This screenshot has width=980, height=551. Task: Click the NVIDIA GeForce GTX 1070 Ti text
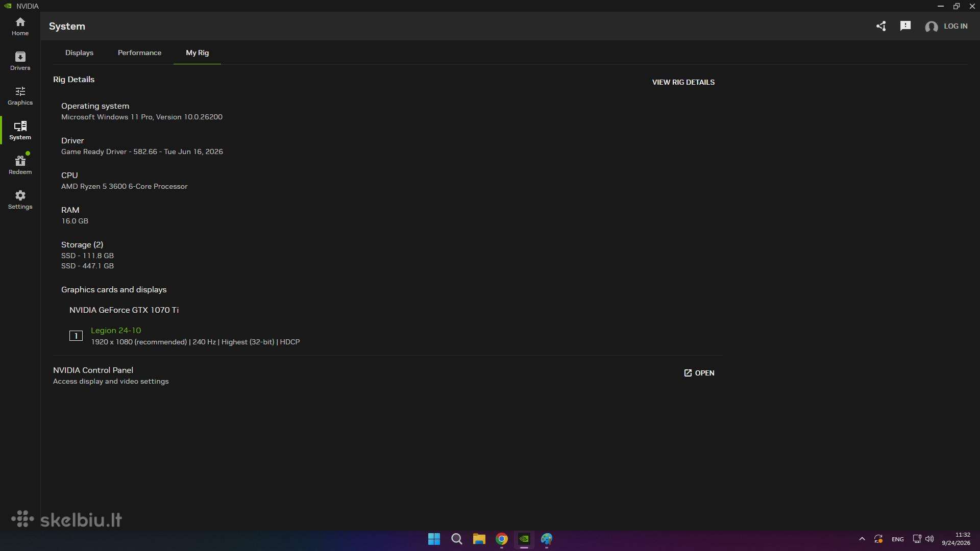(124, 310)
